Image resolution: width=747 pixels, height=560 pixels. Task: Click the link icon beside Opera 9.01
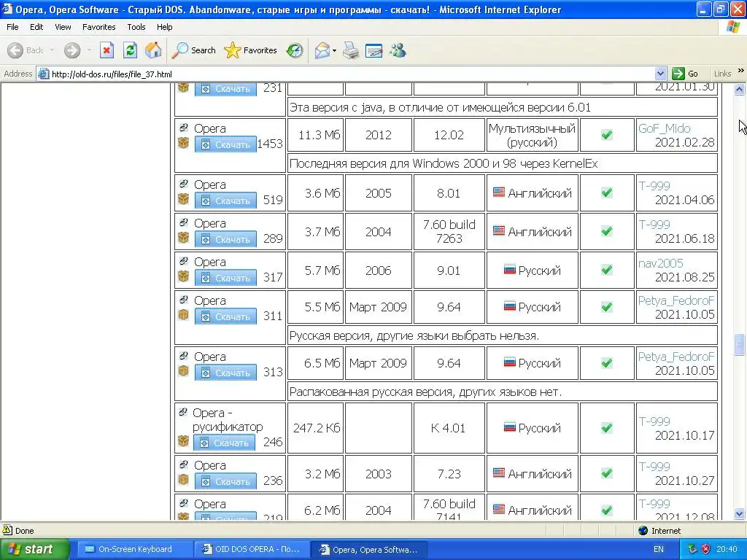coord(183,261)
